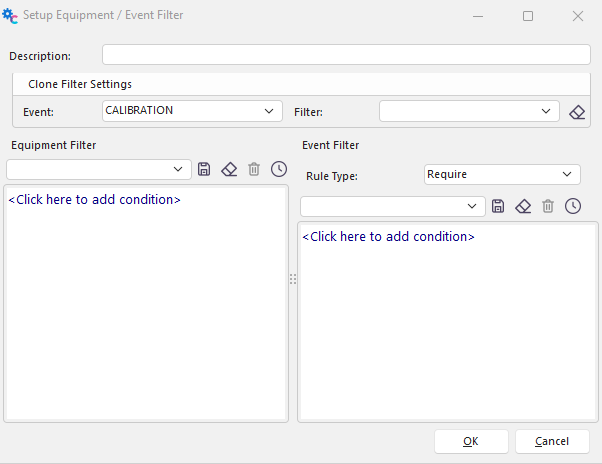The image size is (602, 464).
Task: Click the splitter handle between filter panels
Action: (x=293, y=279)
